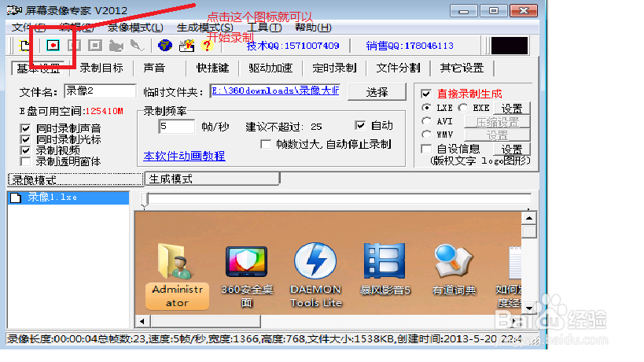644x362 pixels.
Task: Select the 录像模式 bottom tab
Action: pos(75,179)
